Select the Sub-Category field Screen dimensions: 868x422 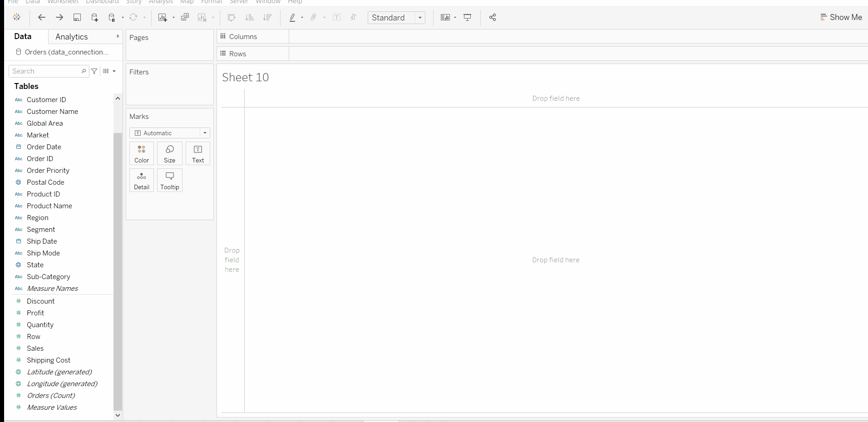click(x=49, y=277)
